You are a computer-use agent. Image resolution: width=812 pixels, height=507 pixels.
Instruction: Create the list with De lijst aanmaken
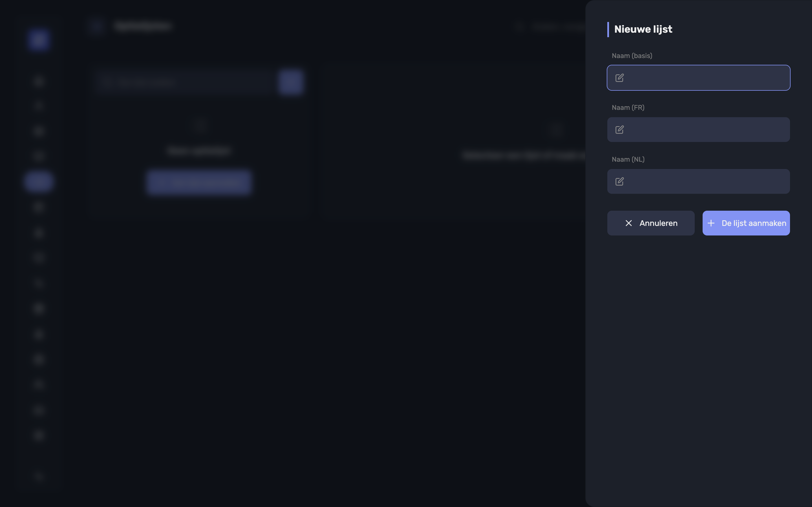click(x=746, y=223)
